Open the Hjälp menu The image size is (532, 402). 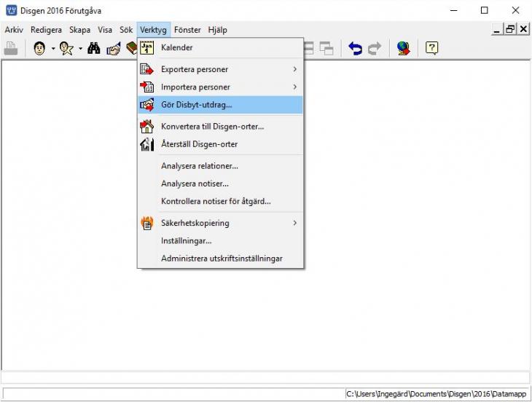tap(217, 30)
